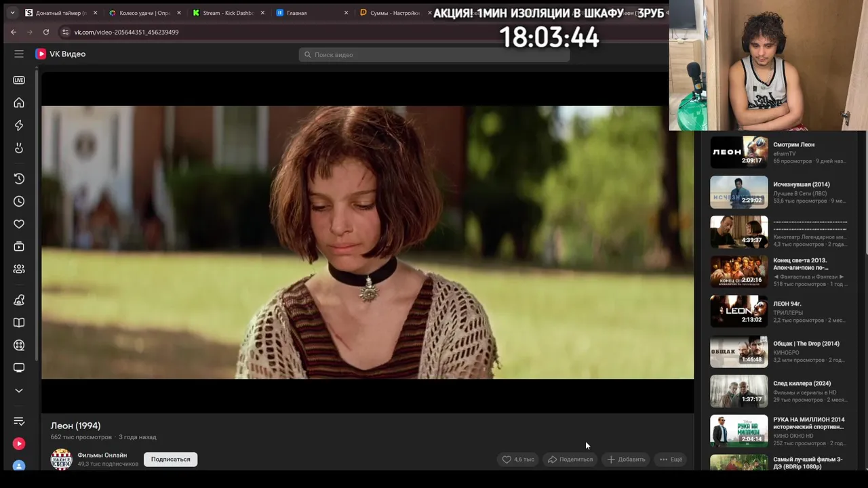The width and height of the screenshot is (868, 488).
Task: Click the efraimTV channel name
Action: point(785,154)
